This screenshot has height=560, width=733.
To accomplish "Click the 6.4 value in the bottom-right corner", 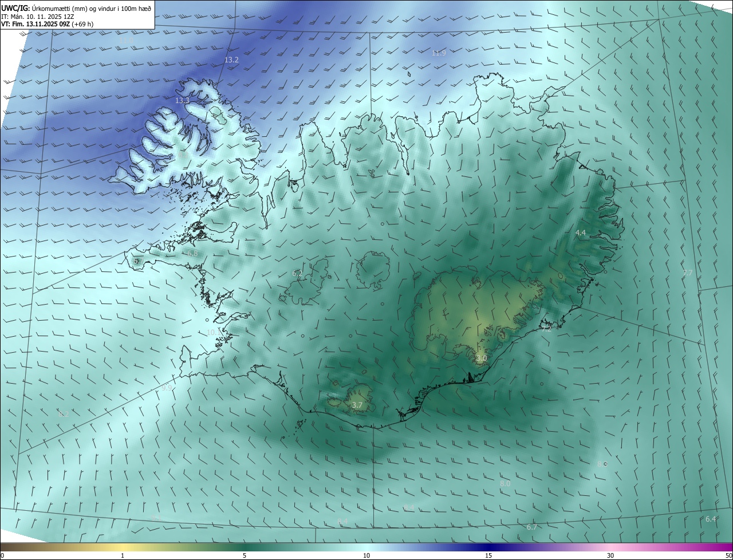I will pos(711,519).
